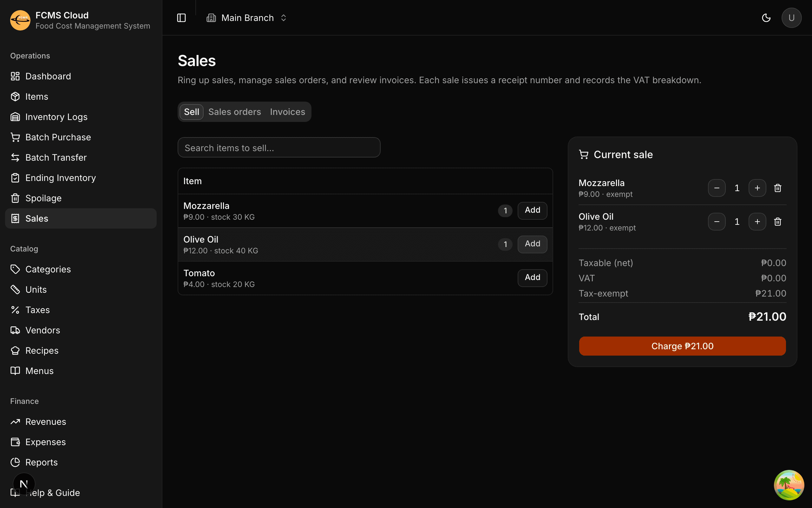Click the Tax-exempt ₱21.00 value

coord(770,293)
